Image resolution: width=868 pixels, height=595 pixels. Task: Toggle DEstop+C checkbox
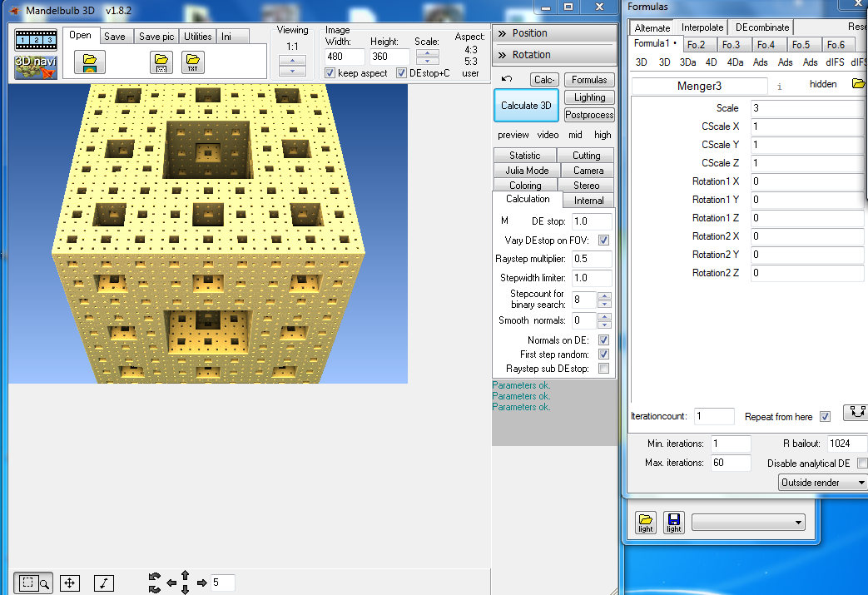[401, 73]
